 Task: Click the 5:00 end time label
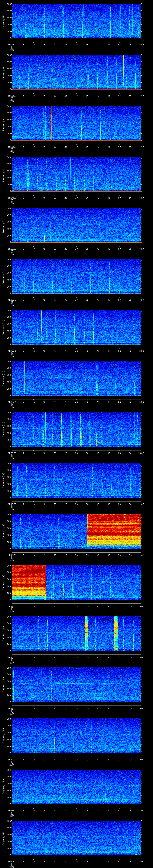141,198
